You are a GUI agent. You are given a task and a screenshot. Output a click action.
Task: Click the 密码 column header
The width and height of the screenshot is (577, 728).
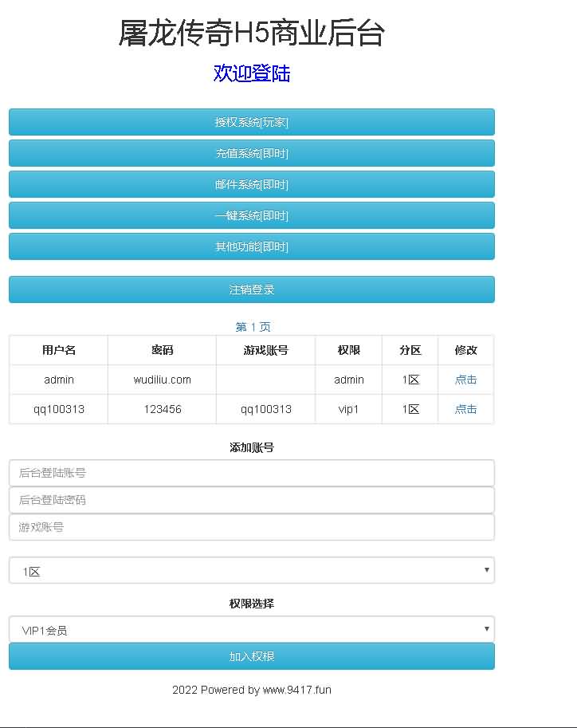click(162, 350)
